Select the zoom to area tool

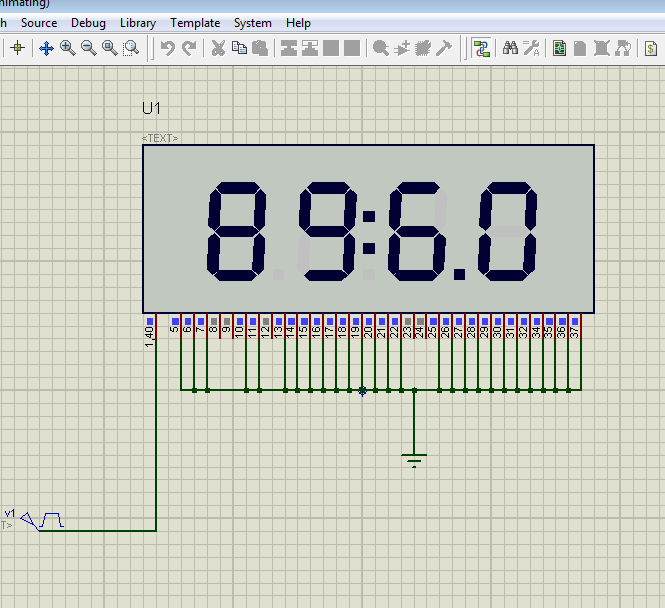pos(131,48)
